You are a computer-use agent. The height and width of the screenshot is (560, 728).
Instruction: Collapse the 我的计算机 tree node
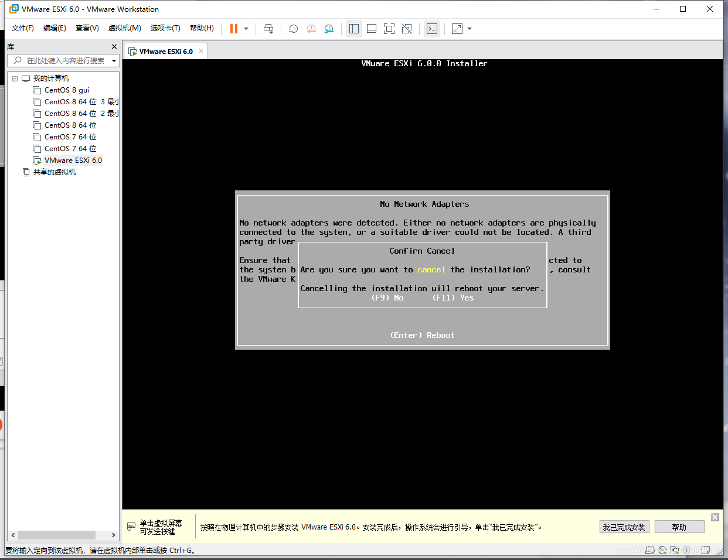[15, 78]
